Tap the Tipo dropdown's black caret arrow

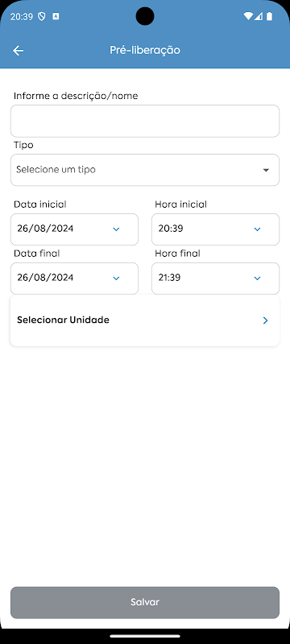click(x=266, y=170)
